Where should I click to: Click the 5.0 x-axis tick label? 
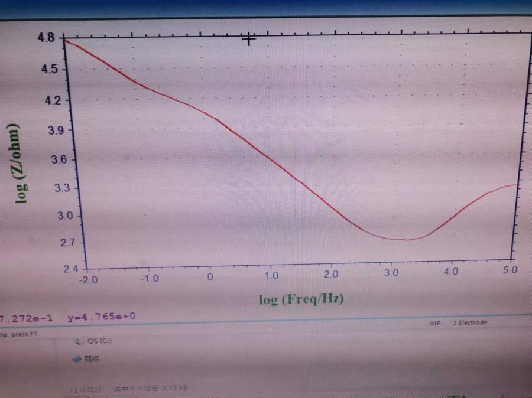click(x=510, y=270)
